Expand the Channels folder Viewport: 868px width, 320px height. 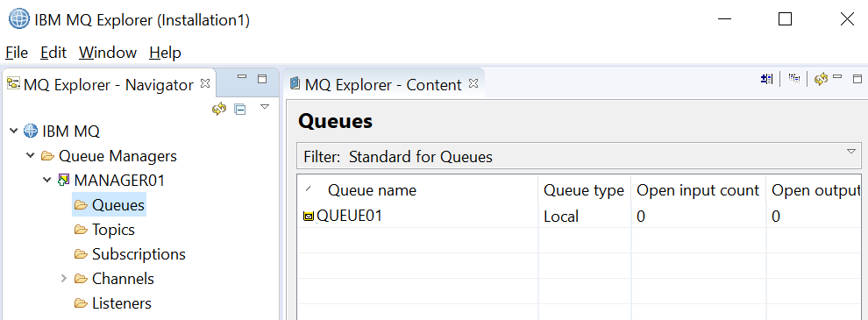pos(64,278)
